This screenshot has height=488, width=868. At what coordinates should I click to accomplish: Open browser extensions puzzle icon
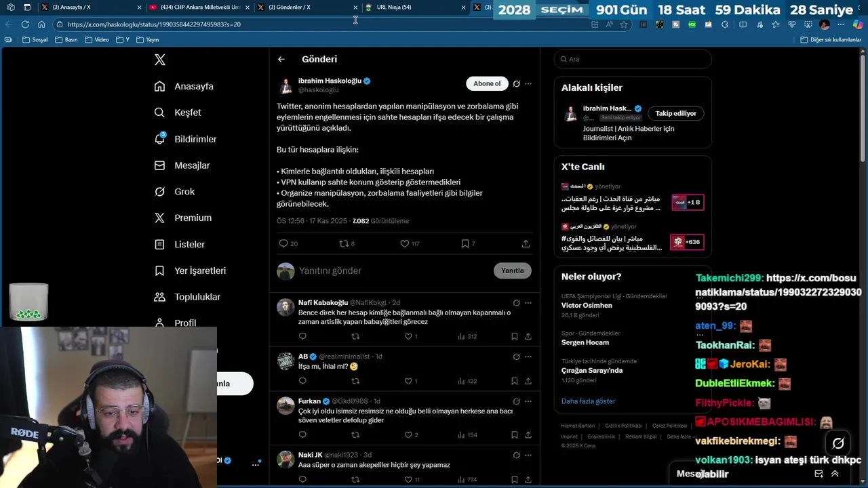point(725,24)
